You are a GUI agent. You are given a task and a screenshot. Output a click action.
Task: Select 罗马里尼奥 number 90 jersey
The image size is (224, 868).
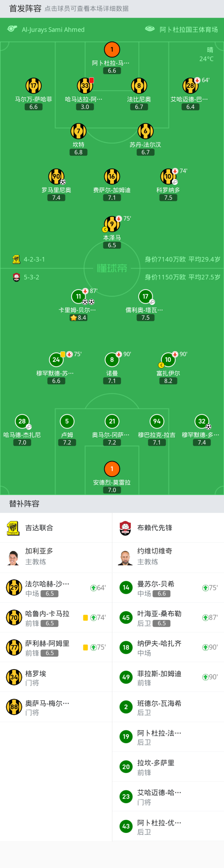tap(56, 176)
